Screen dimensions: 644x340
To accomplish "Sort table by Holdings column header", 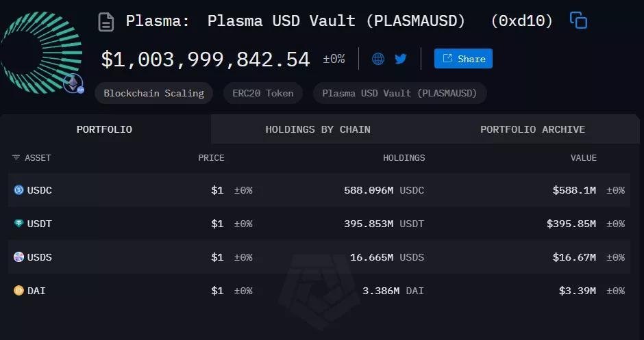I will pyautogui.click(x=404, y=158).
